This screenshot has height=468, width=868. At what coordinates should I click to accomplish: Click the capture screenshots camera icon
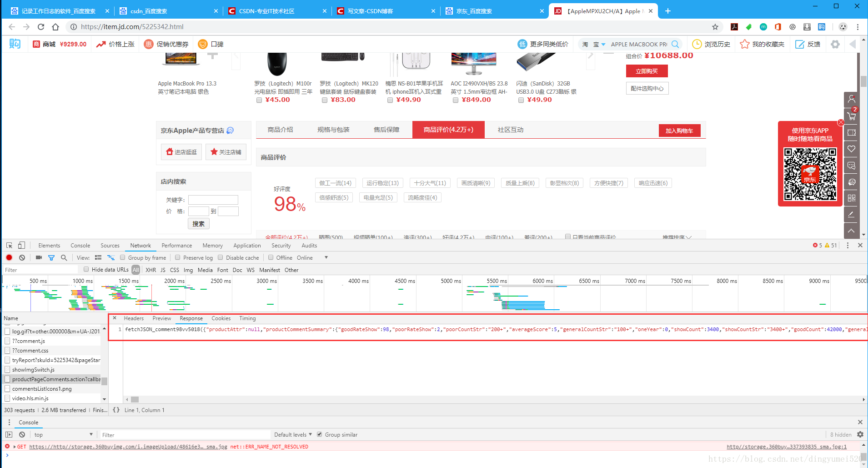tap(39, 257)
